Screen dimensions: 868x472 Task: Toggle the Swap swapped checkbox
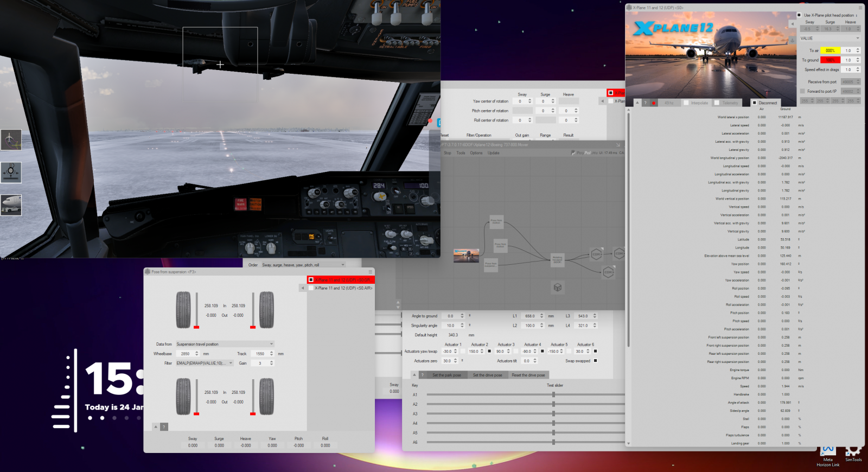(595, 361)
